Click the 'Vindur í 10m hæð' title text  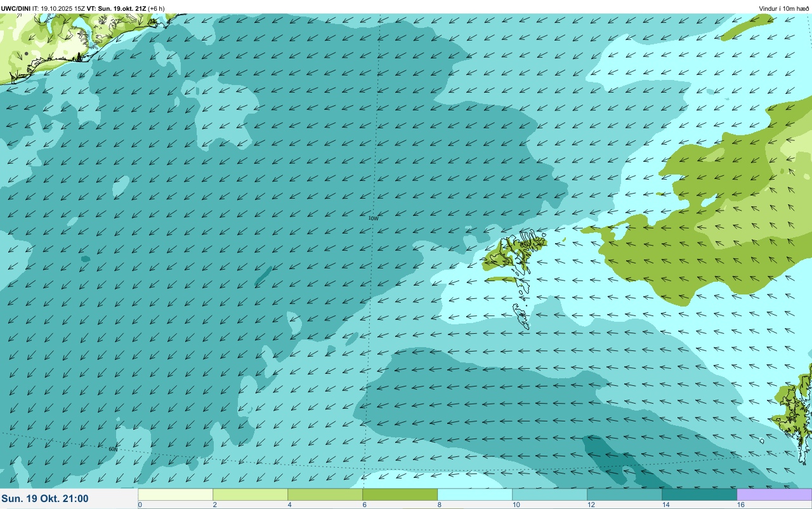point(784,9)
